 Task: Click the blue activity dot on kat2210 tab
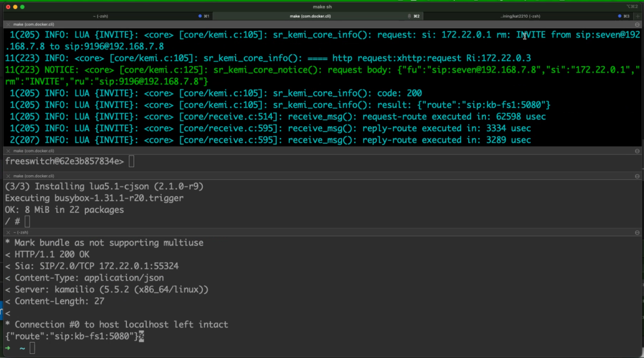620,16
